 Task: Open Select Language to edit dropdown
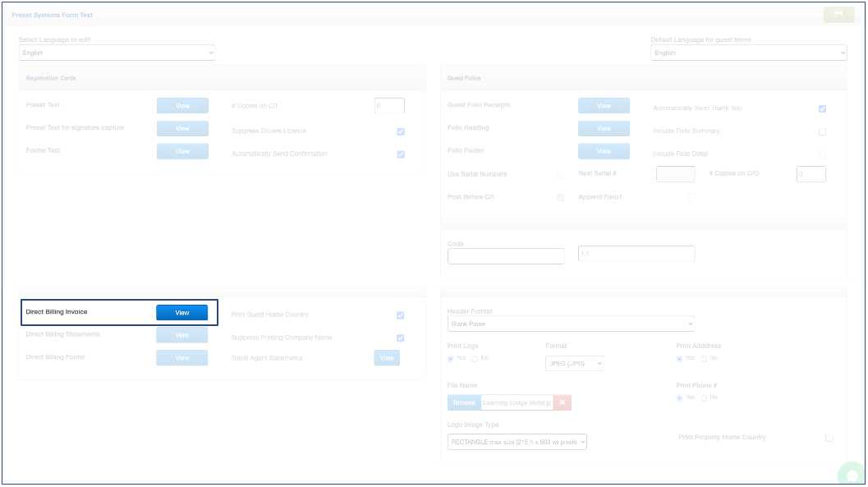pyautogui.click(x=117, y=53)
